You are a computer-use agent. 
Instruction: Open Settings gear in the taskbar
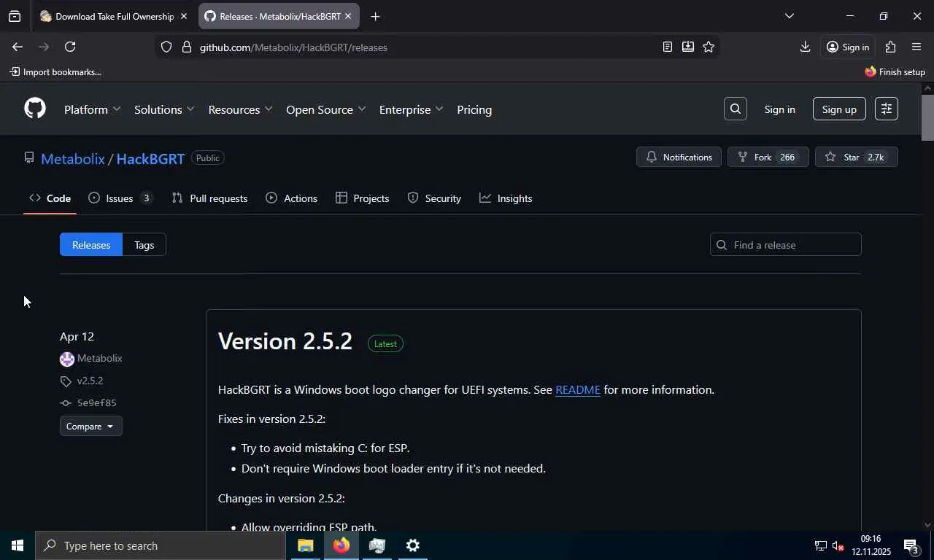click(x=412, y=545)
